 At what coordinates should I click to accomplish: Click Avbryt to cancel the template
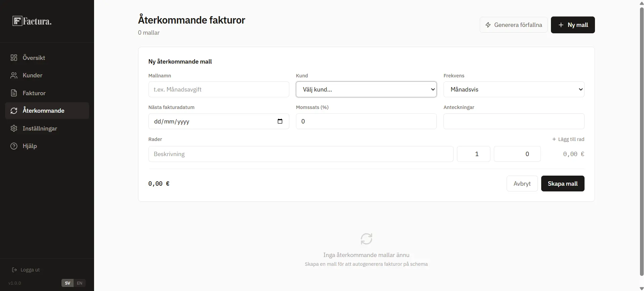click(x=522, y=184)
